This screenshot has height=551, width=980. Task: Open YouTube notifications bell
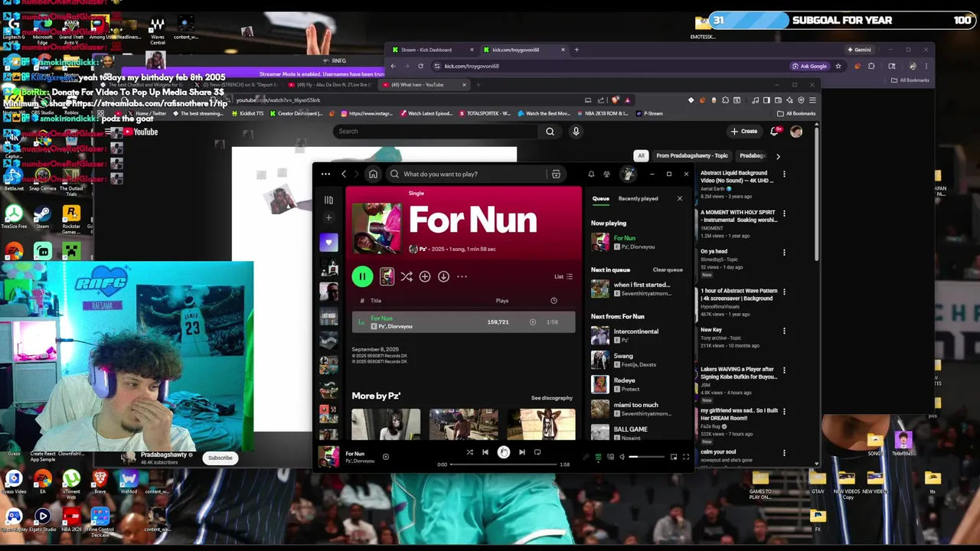click(x=774, y=132)
